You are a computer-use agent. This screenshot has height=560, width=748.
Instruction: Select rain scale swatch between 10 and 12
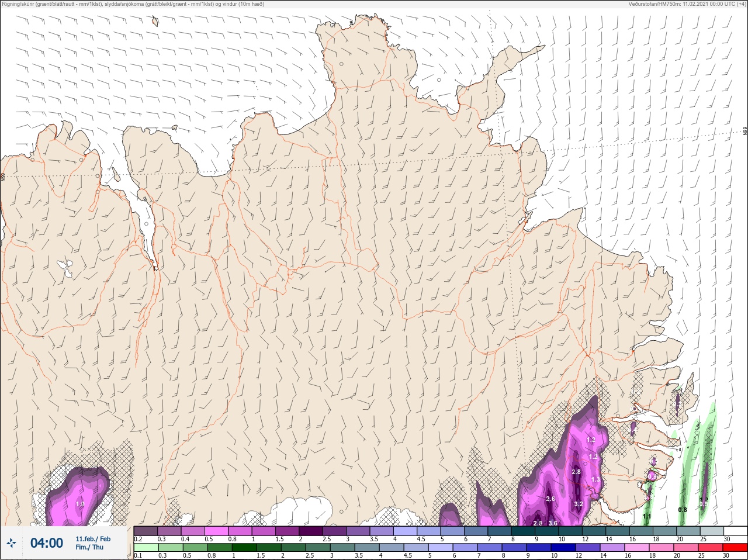pyautogui.click(x=563, y=548)
